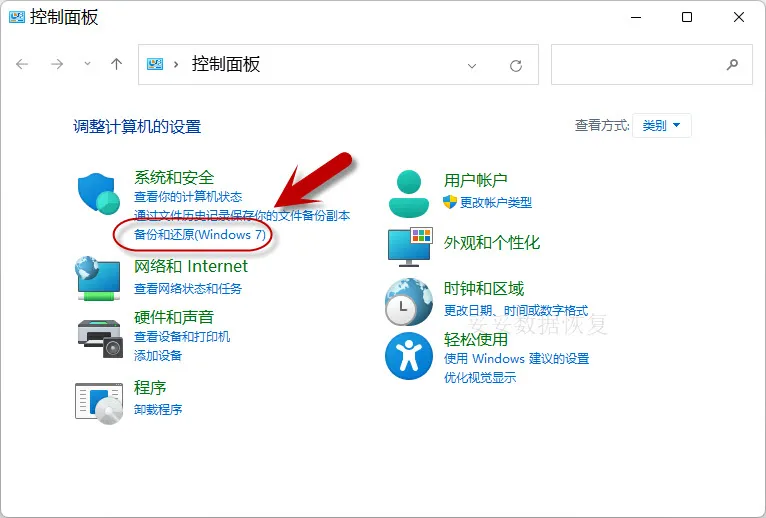Click 查看网络状态和任务 link
The height and width of the screenshot is (518, 766).
click(188, 289)
